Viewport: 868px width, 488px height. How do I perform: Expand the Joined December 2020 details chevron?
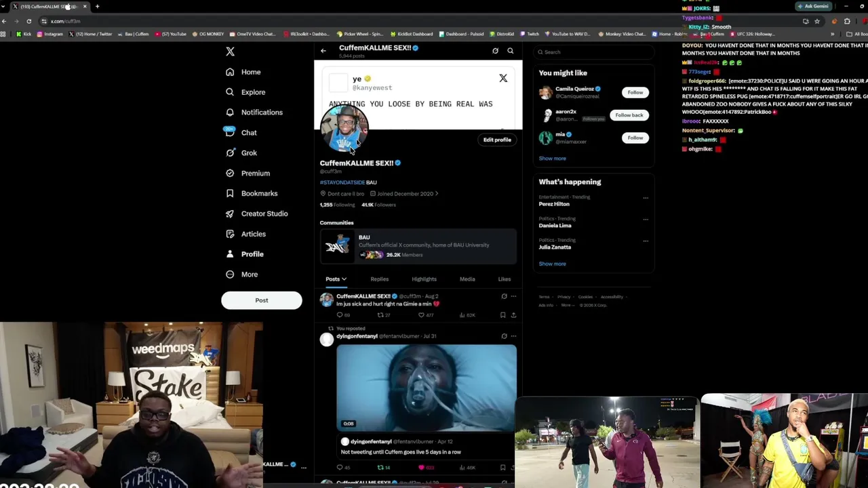pyautogui.click(x=437, y=194)
